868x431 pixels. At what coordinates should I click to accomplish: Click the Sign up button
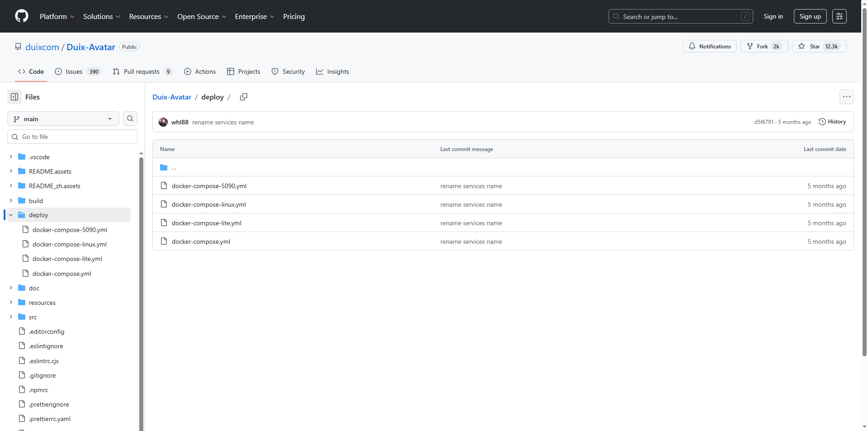[810, 16]
